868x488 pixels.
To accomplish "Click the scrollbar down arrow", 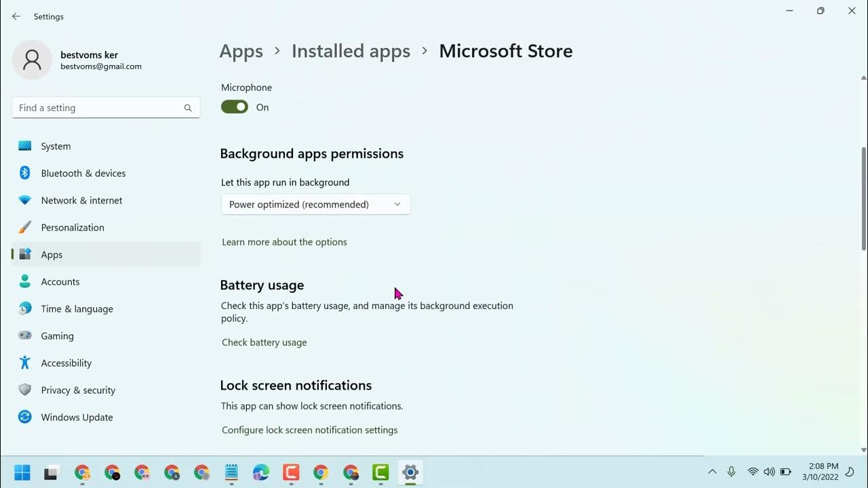I will [863, 449].
